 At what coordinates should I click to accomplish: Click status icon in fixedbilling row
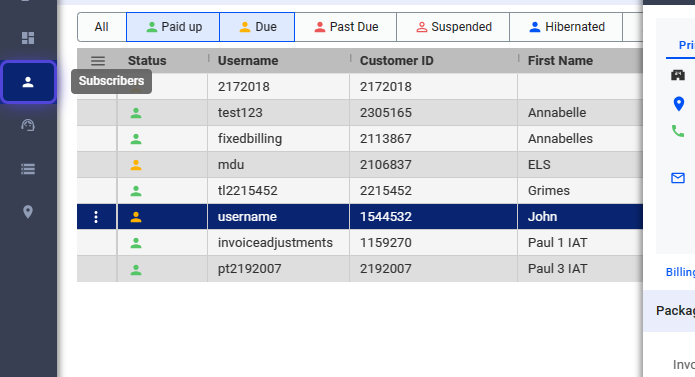(136, 139)
